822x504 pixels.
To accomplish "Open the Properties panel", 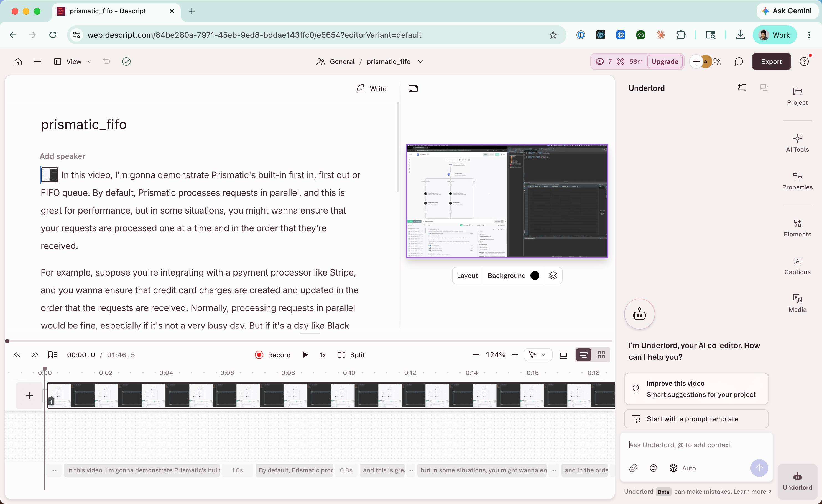I will tap(797, 181).
